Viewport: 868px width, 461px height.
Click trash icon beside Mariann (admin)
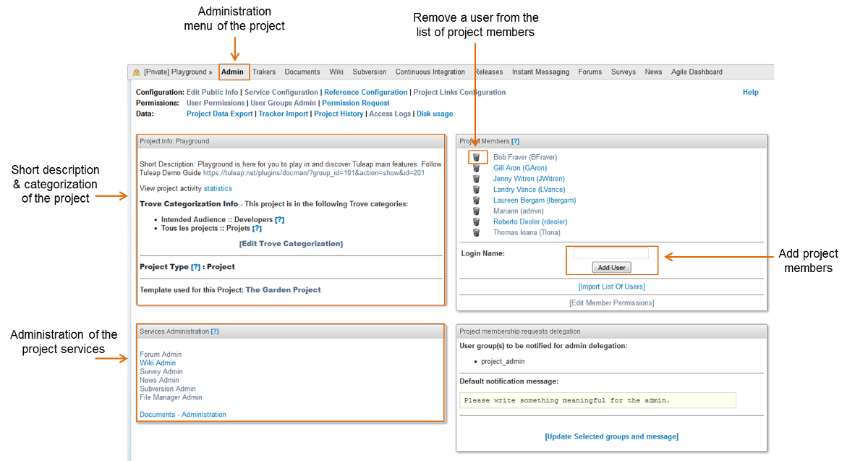click(x=476, y=211)
